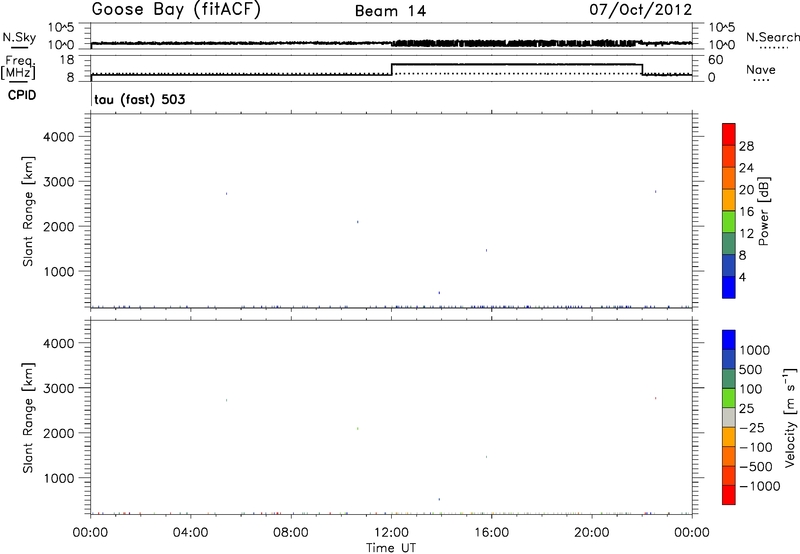Click the '-1000' velocity scale value
The width and height of the screenshot is (800, 554).
pos(759,486)
